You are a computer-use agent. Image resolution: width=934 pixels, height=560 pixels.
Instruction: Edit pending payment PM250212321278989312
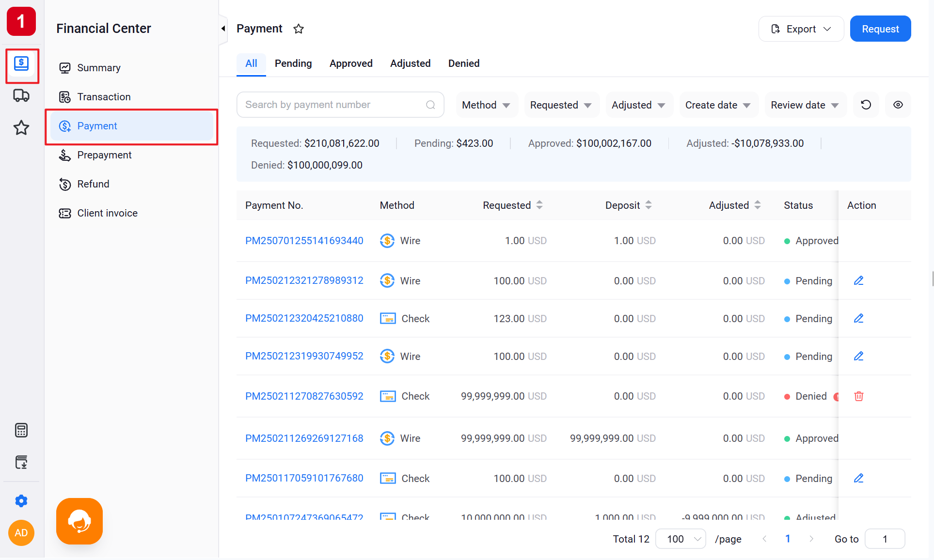[x=859, y=280]
